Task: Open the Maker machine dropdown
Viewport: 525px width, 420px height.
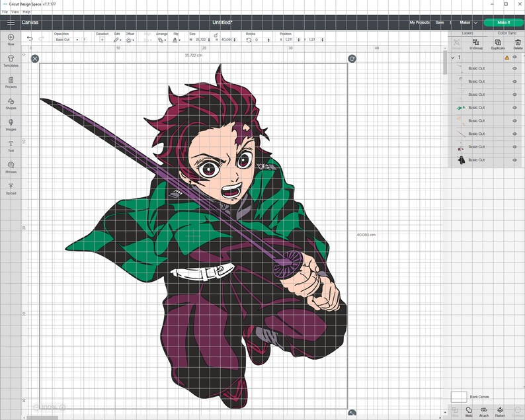Action: pyautogui.click(x=468, y=22)
